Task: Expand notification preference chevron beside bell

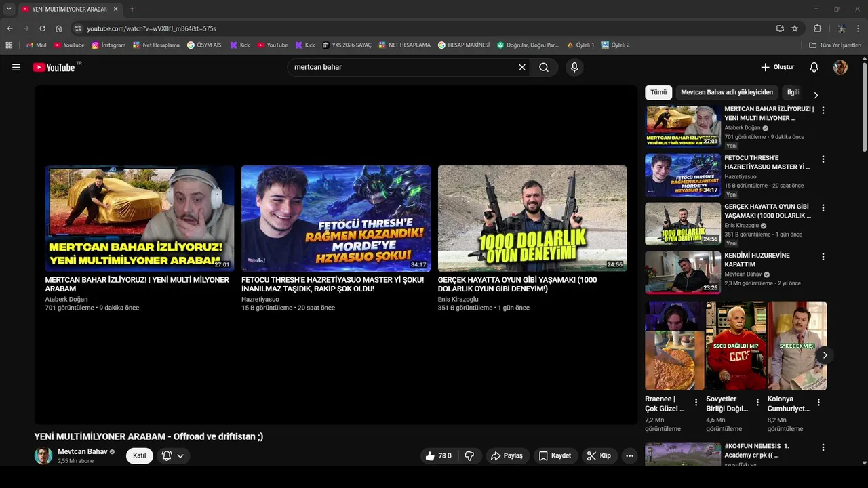Action: [x=180, y=455]
